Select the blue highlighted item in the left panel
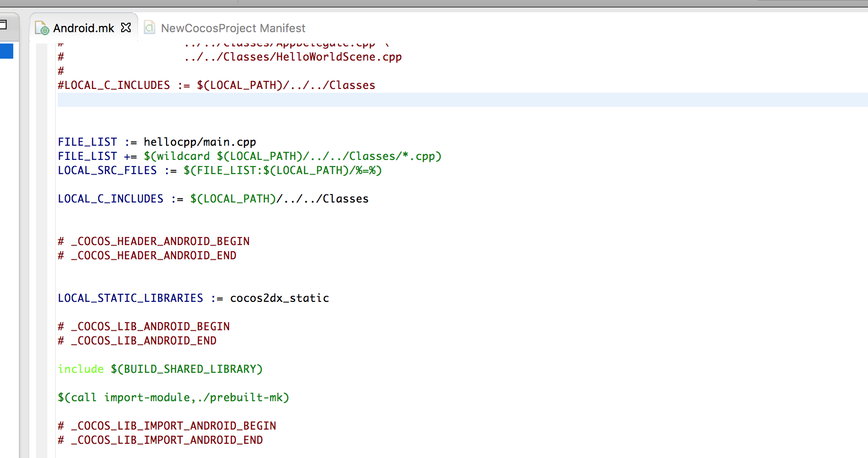 coord(6,51)
